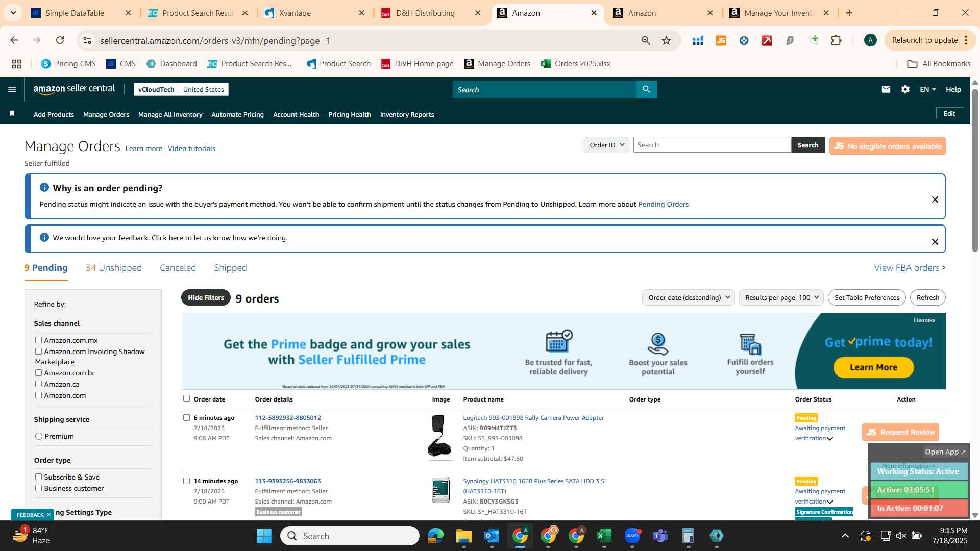
Task: Click the Learn More Prime button
Action: (873, 367)
